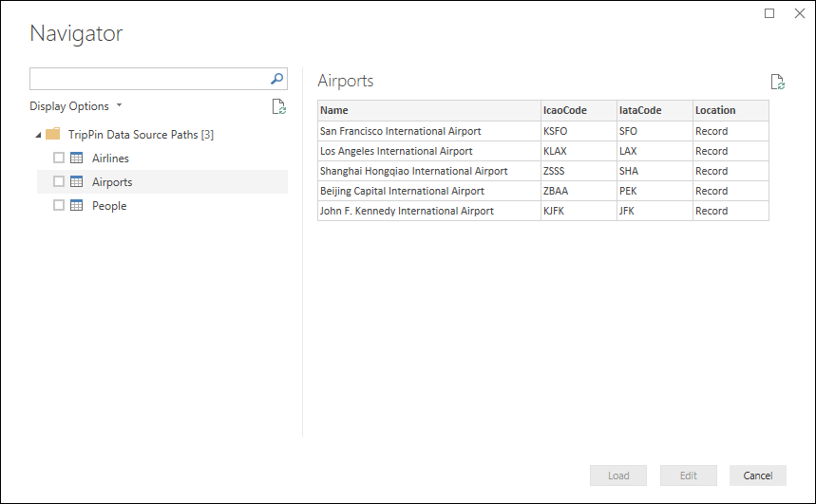Check the Airlines checkbox

[x=59, y=158]
